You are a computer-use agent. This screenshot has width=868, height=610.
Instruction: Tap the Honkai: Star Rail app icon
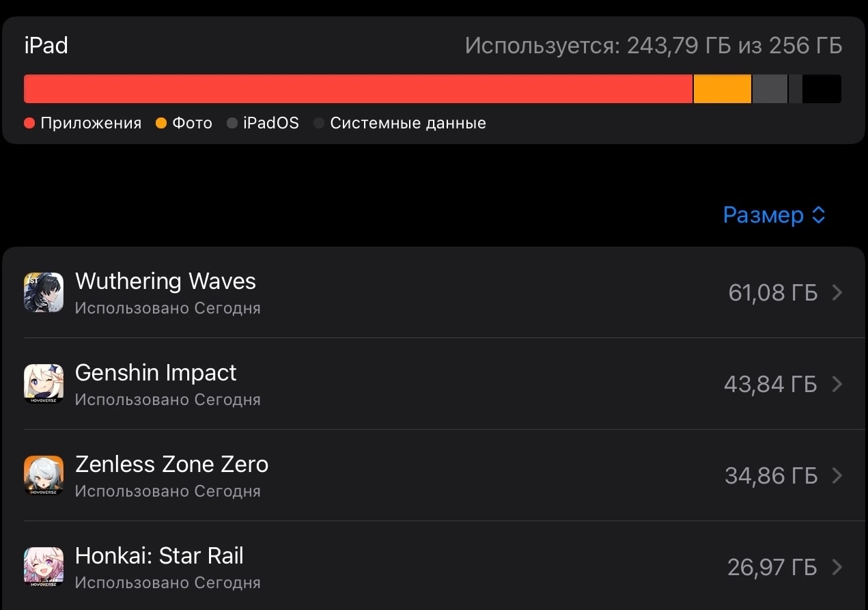pos(44,567)
